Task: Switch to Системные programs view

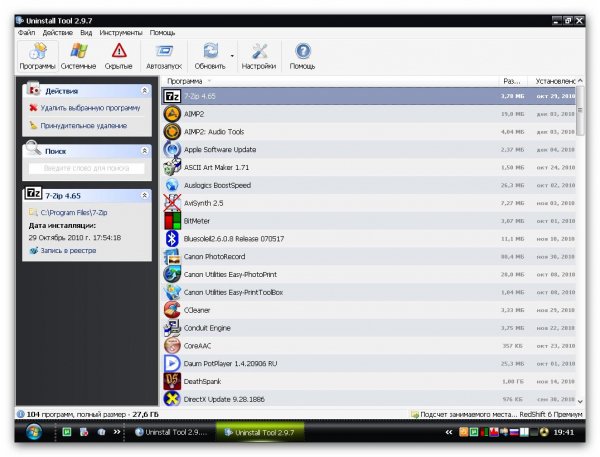Action: click(x=78, y=56)
